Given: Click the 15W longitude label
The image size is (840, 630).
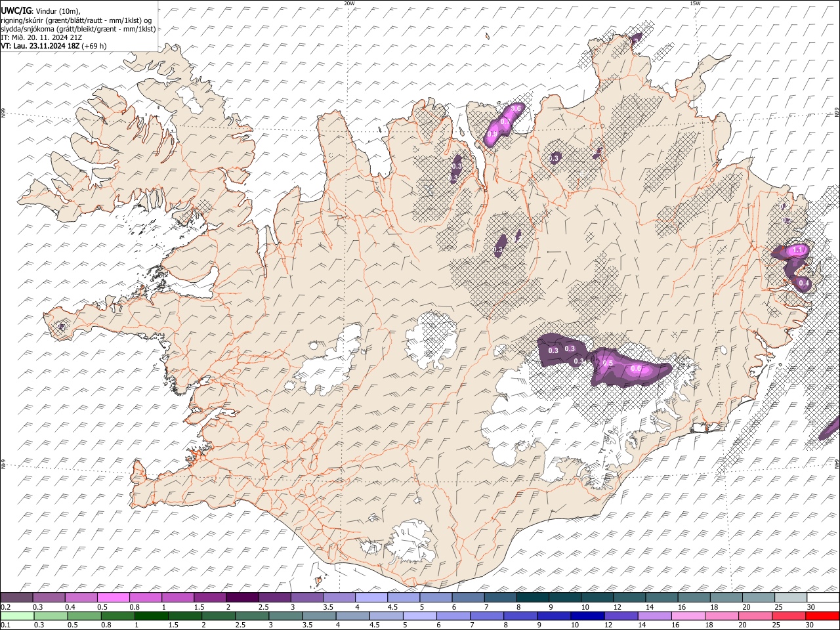Looking at the screenshot, I should pyautogui.click(x=695, y=3).
